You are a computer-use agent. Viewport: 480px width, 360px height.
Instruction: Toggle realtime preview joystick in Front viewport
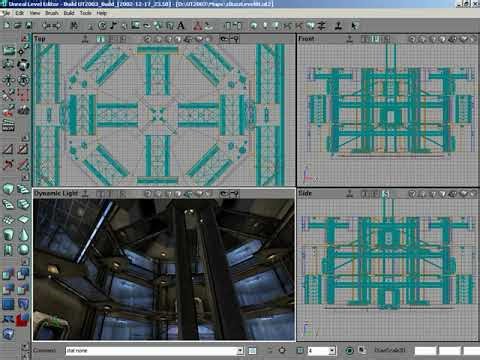point(349,39)
